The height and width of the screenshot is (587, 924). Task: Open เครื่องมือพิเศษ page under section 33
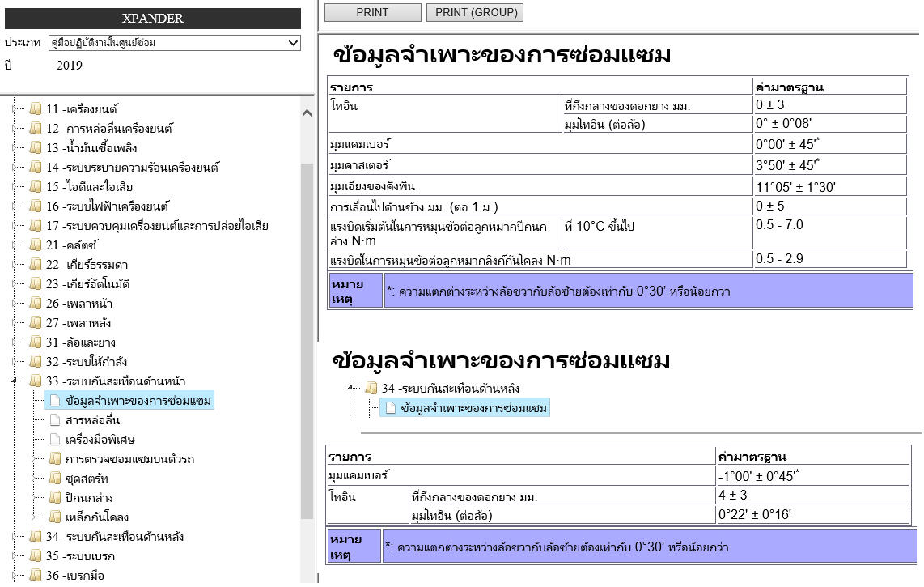point(100,440)
